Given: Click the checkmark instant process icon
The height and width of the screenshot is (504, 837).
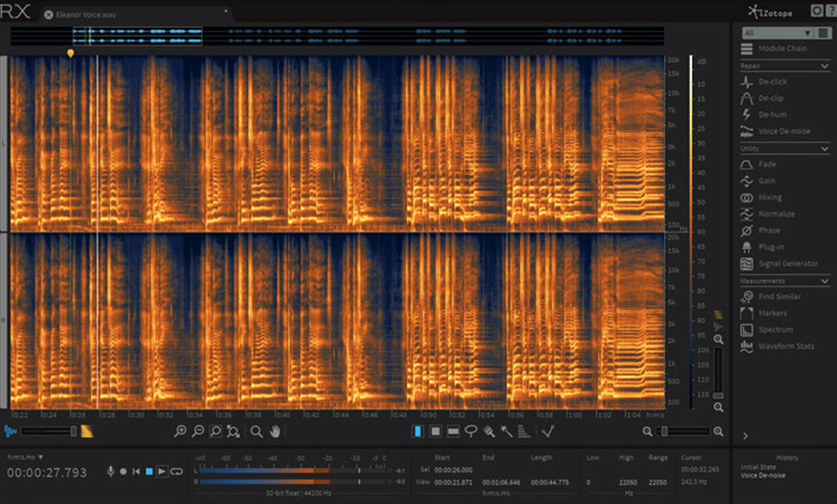Looking at the screenshot, I should pos(548,431).
